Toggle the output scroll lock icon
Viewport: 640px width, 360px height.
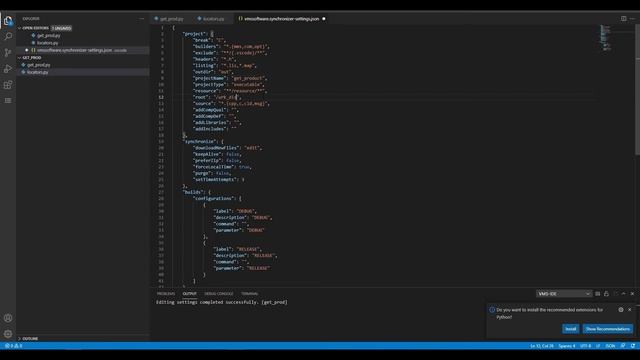pyautogui.click(x=606, y=294)
